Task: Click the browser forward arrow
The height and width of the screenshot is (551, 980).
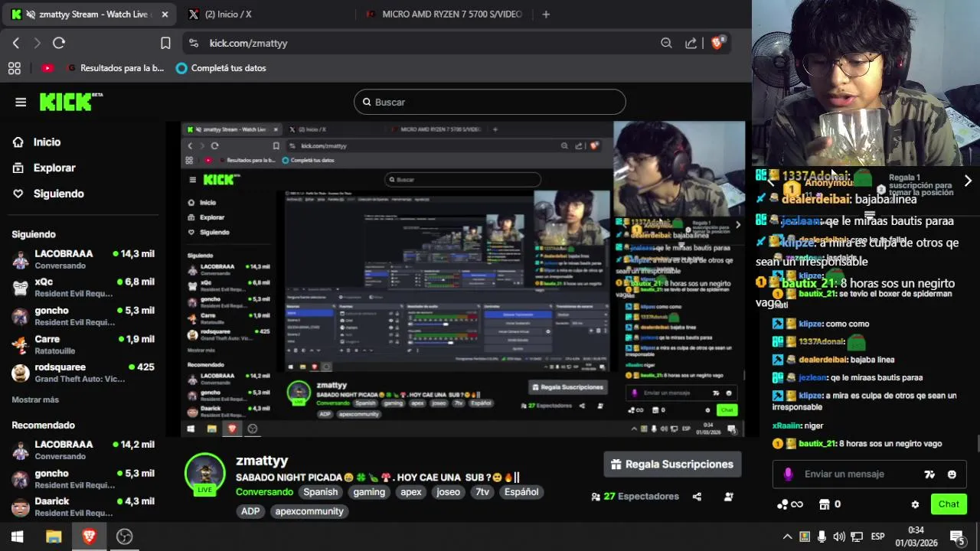Action: tap(37, 43)
